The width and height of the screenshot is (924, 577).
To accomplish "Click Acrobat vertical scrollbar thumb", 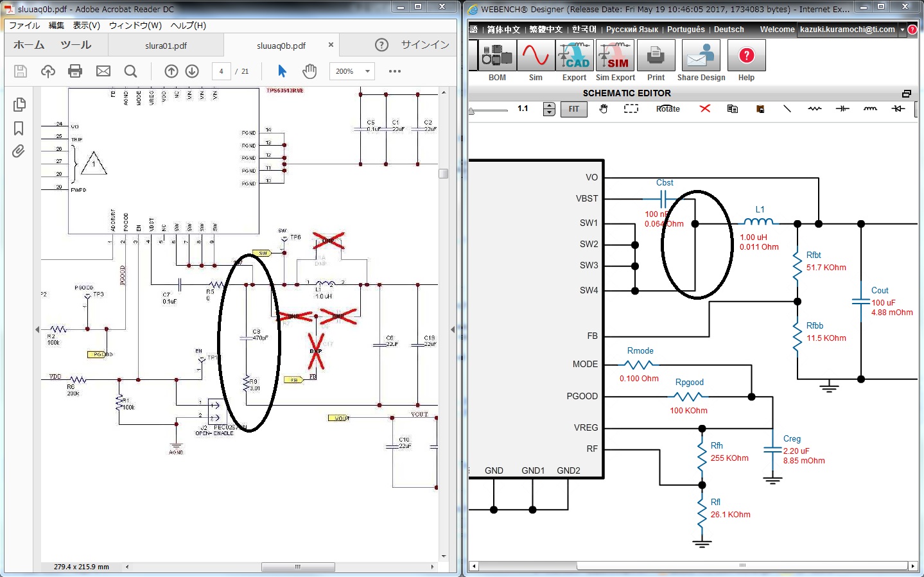I will click(443, 173).
